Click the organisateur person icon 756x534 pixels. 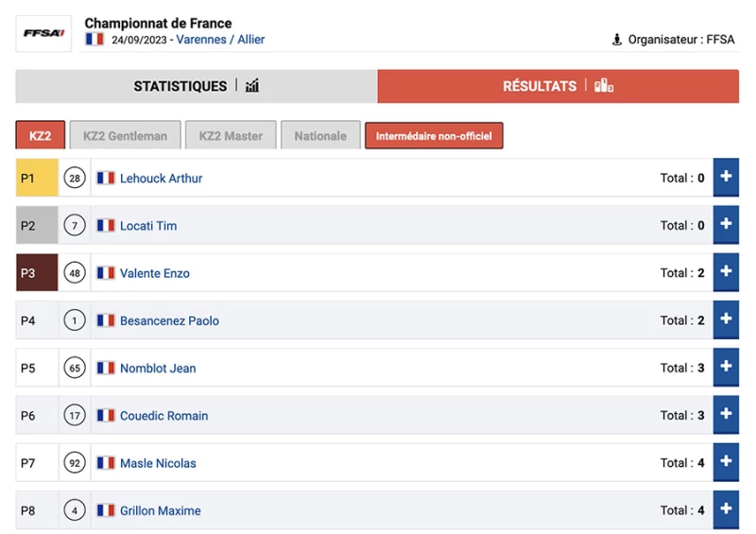point(617,40)
